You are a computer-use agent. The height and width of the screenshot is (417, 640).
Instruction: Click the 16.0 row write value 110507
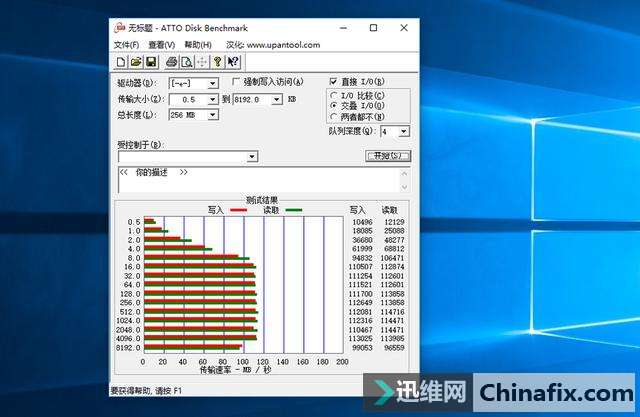click(360, 267)
